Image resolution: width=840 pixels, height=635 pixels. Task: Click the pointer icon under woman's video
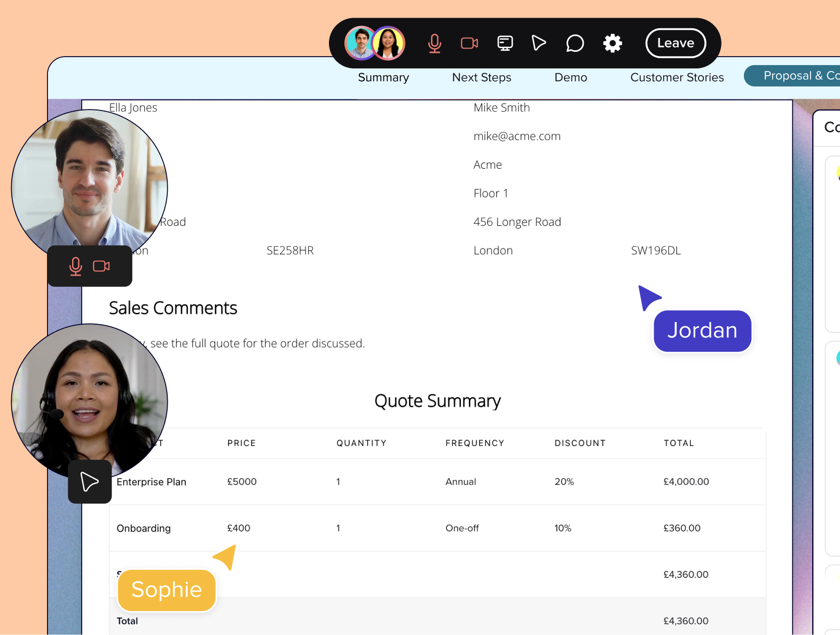90,482
